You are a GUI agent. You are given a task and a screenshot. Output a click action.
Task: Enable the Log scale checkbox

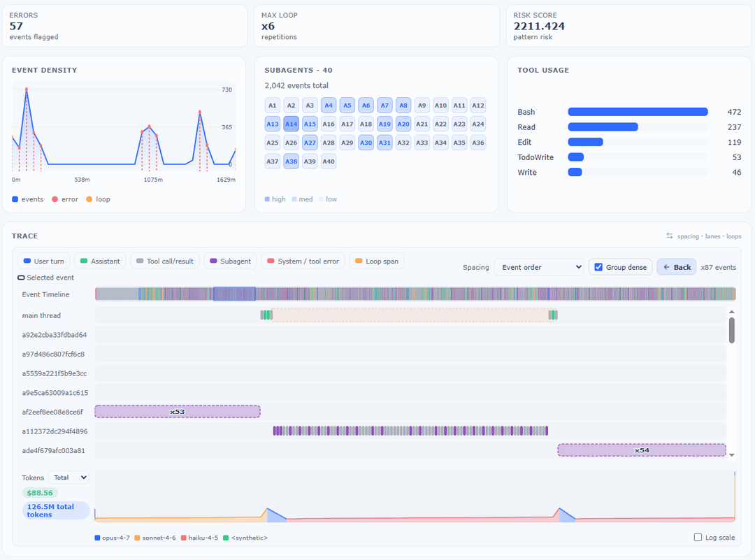(x=698, y=538)
